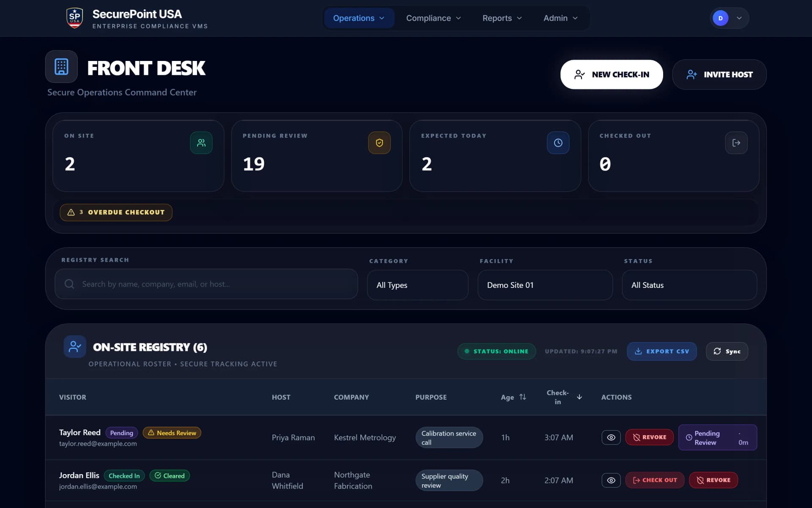812x508 pixels.
Task: Open the Category All Types dropdown
Action: tap(418, 285)
